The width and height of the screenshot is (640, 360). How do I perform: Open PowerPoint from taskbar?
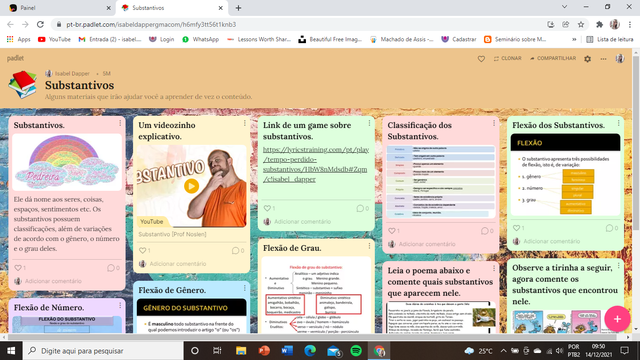point(264,351)
